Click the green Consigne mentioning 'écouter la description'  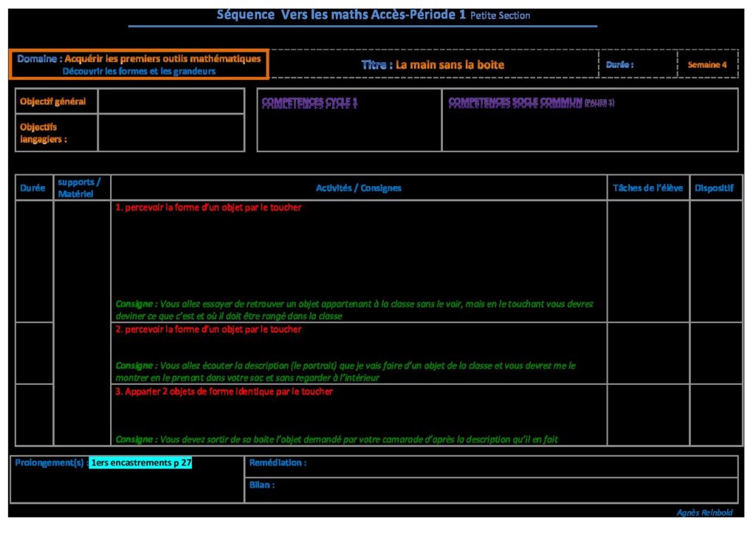pos(345,371)
